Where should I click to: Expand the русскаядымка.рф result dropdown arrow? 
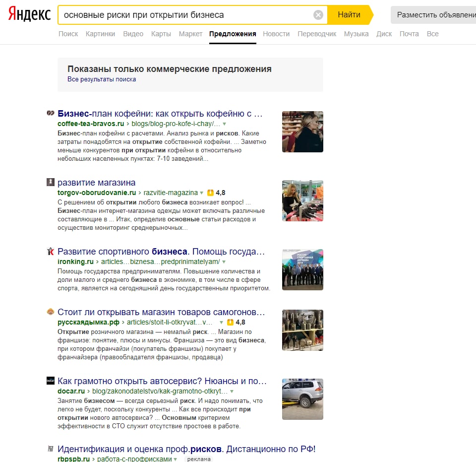[221, 322]
